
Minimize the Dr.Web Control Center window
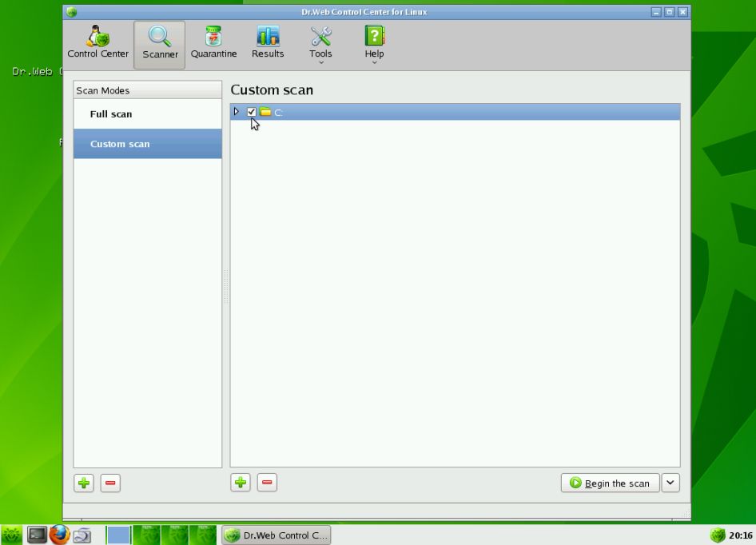(656, 12)
